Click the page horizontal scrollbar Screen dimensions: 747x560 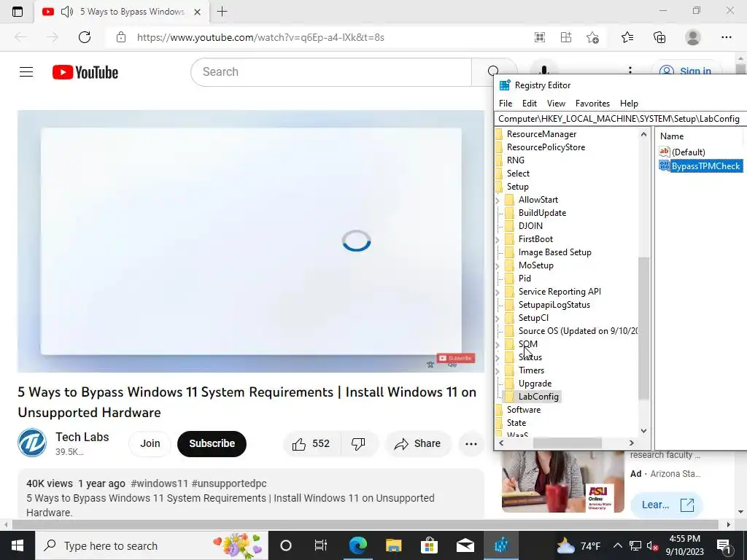point(365,525)
